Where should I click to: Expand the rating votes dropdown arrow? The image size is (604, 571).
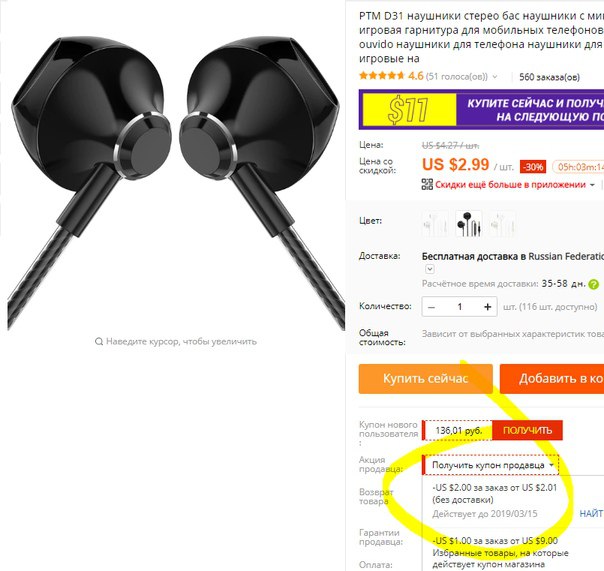tap(495, 77)
